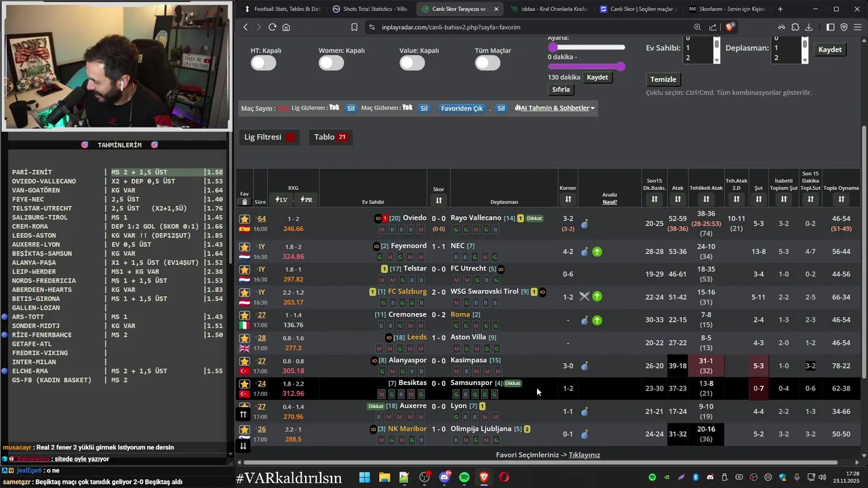
Task: Switch to iddaa Kral Oranlarla tab
Action: tap(549, 9)
